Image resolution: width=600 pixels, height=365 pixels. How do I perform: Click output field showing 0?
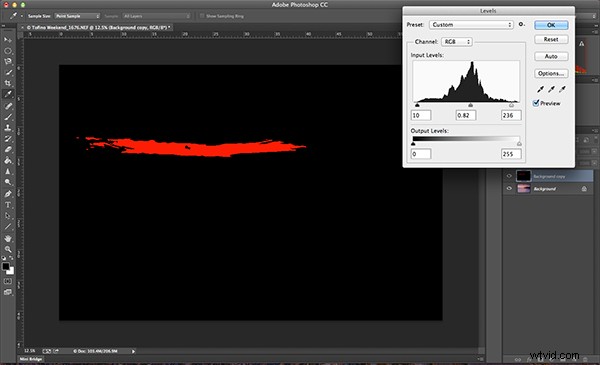coord(421,154)
